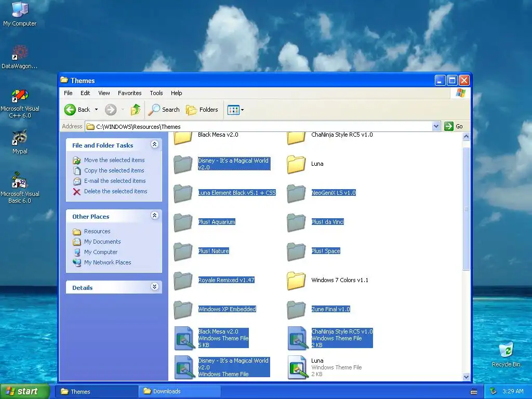Click the address bar path field

[259, 127]
